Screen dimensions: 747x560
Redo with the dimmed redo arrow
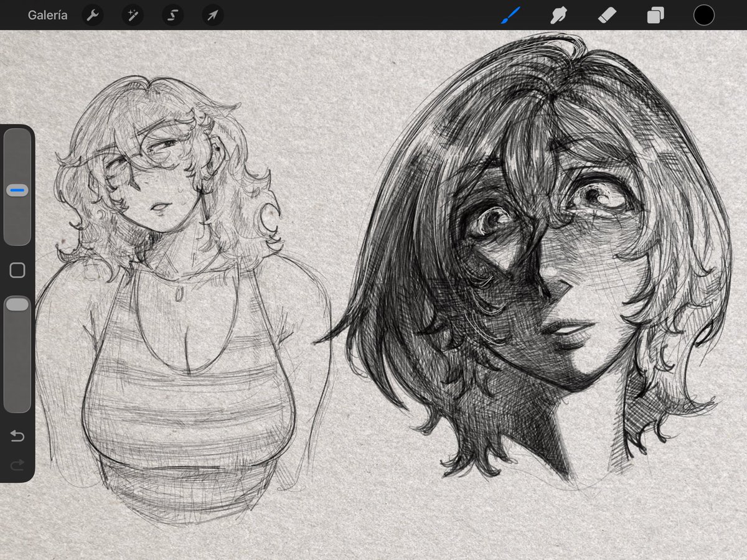[17, 464]
